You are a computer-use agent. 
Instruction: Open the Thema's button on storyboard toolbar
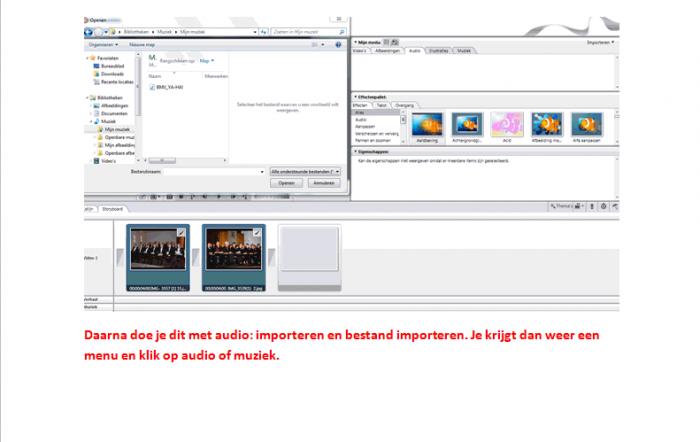[561, 206]
